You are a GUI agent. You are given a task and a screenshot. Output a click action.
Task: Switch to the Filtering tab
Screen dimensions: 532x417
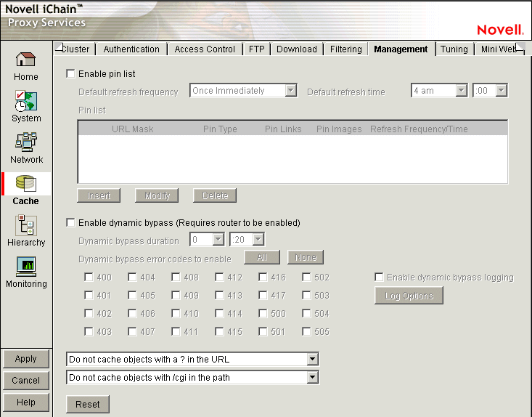[x=345, y=49]
